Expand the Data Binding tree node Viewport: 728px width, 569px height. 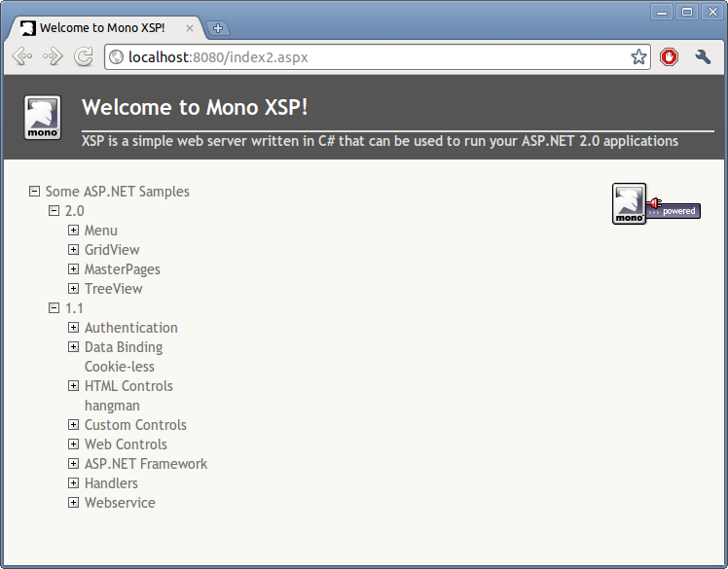(x=73, y=347)
